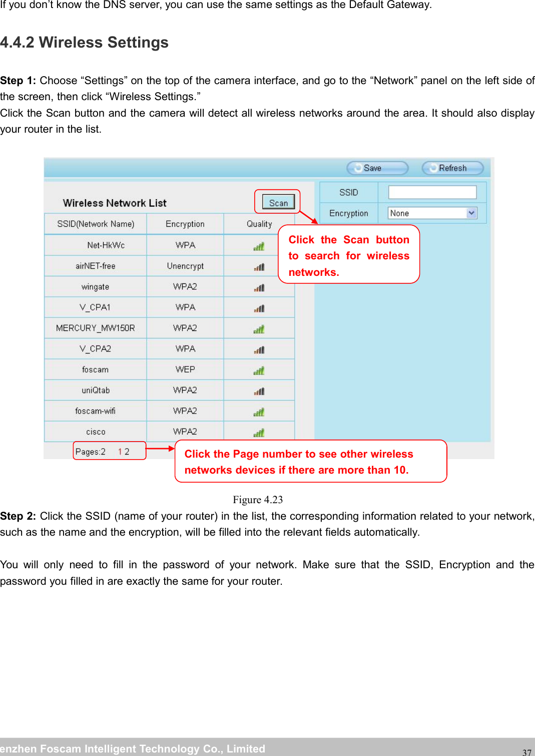Click the Save button

click(378, 168)
